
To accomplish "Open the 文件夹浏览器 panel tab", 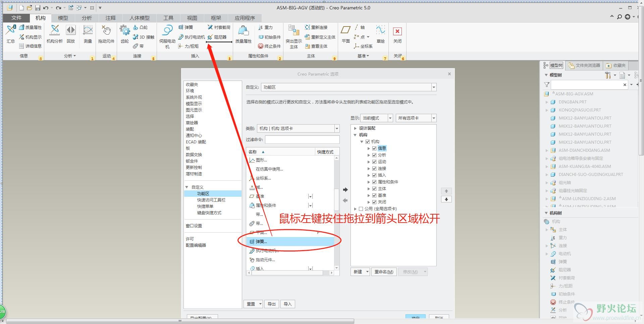I will pyautogui.click(x=584, y=65).
